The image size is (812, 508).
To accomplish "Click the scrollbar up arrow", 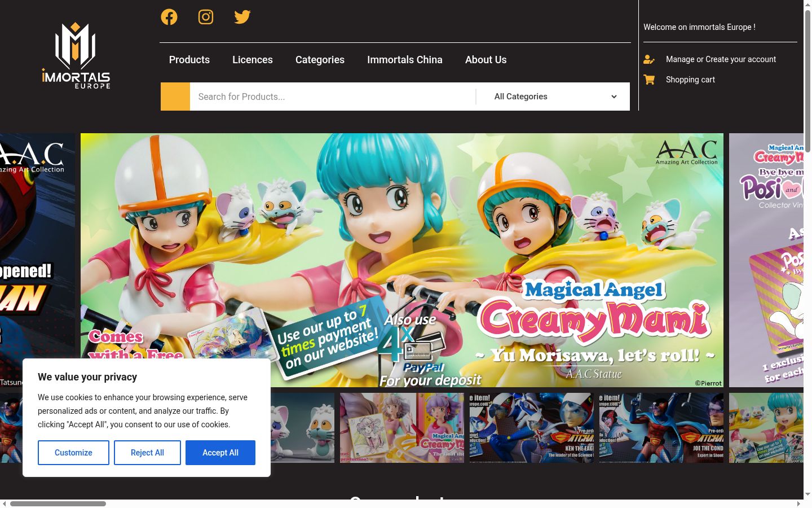I will 807,5.
